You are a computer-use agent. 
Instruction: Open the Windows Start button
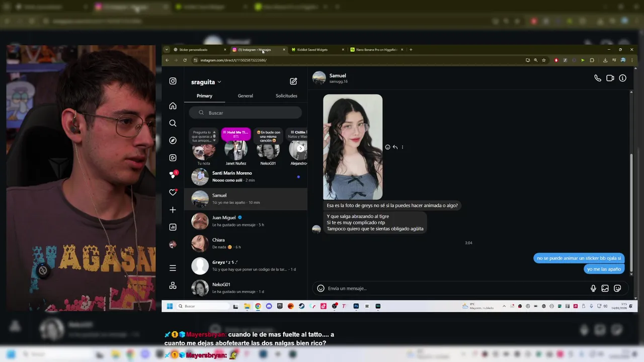pyautogui.click(x=170, y=306)
